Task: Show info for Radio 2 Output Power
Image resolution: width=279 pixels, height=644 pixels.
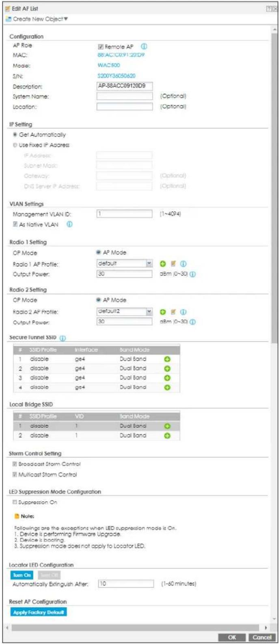Action: point(192,322)
